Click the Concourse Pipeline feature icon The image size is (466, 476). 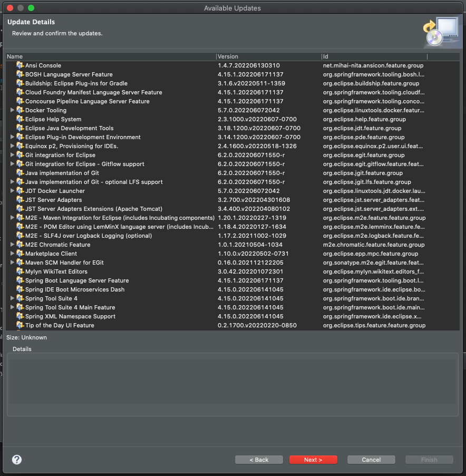tap(20, 101)
